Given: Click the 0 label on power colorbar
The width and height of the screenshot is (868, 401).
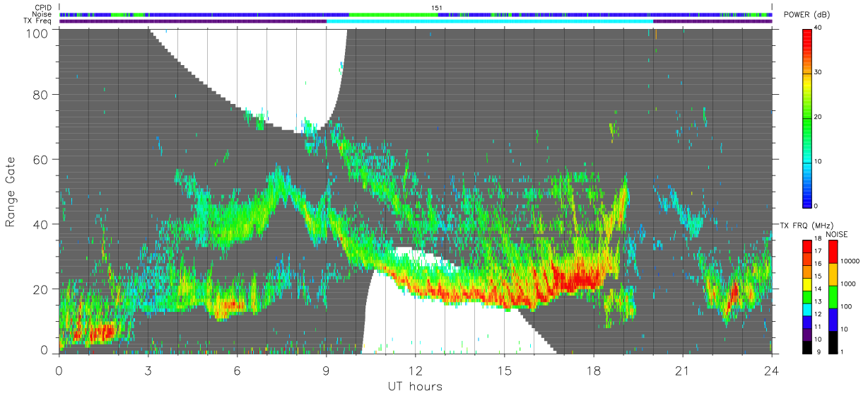Looking at the screenshot, I should point(816,206).
